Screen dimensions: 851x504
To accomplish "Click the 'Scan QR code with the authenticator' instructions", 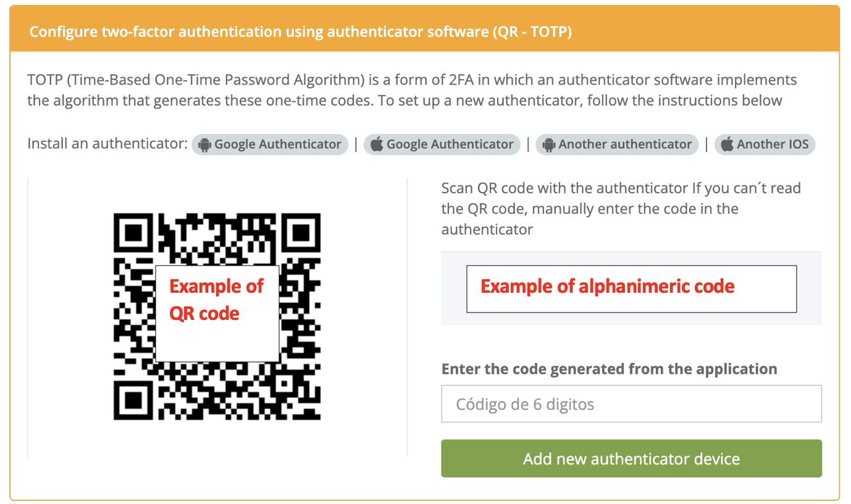I will 621,209.
